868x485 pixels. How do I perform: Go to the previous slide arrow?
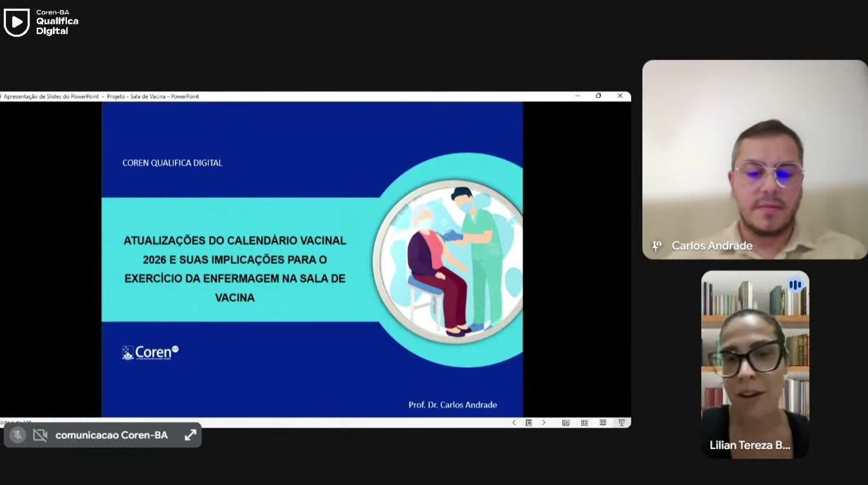pyautogui.click(x=513, y=423)
